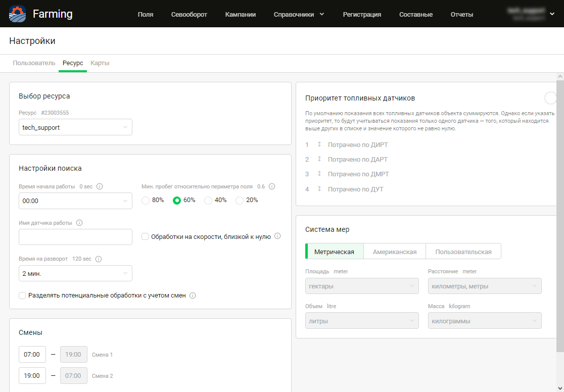564x392 pixels.
Task: Click the Потрачено по ДИРТ sensor row
Action: click(x=358, y=145)
